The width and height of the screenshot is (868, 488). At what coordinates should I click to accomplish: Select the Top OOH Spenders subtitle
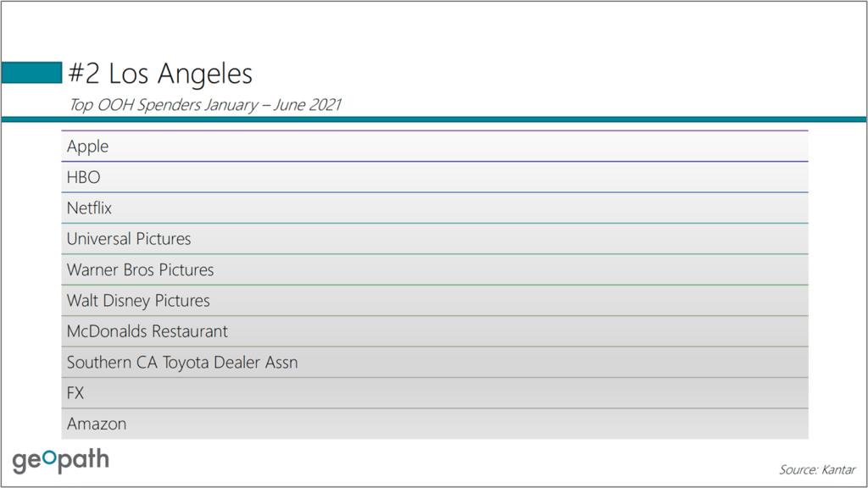204,105
